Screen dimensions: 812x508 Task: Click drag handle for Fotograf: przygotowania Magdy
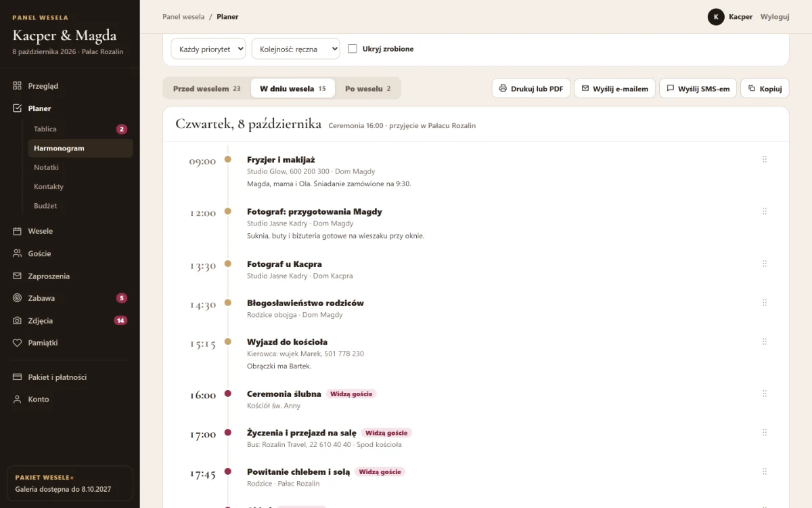765,211
